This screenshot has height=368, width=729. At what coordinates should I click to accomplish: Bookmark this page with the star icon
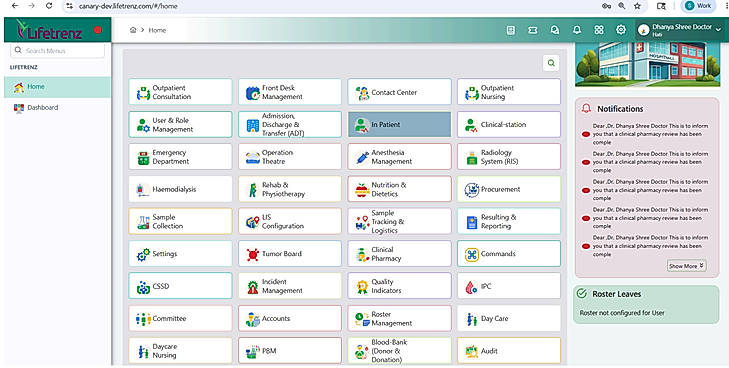click(637, 6)
